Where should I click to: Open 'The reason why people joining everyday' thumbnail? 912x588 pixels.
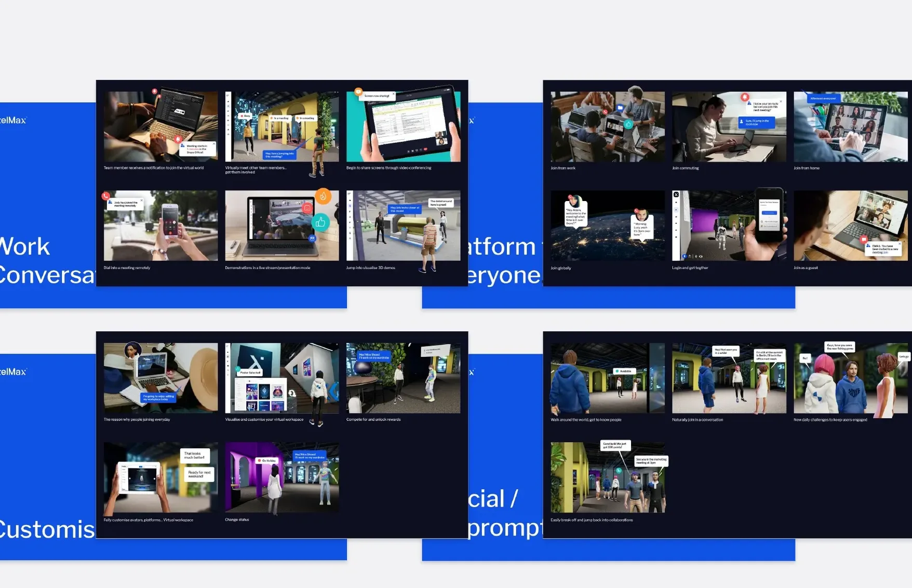coord(160,378)
